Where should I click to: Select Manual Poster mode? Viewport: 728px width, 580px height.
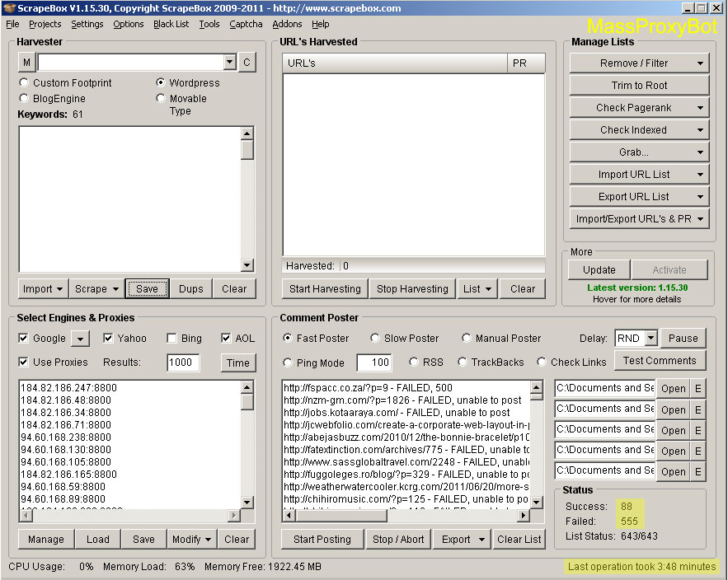pos(466,338)
